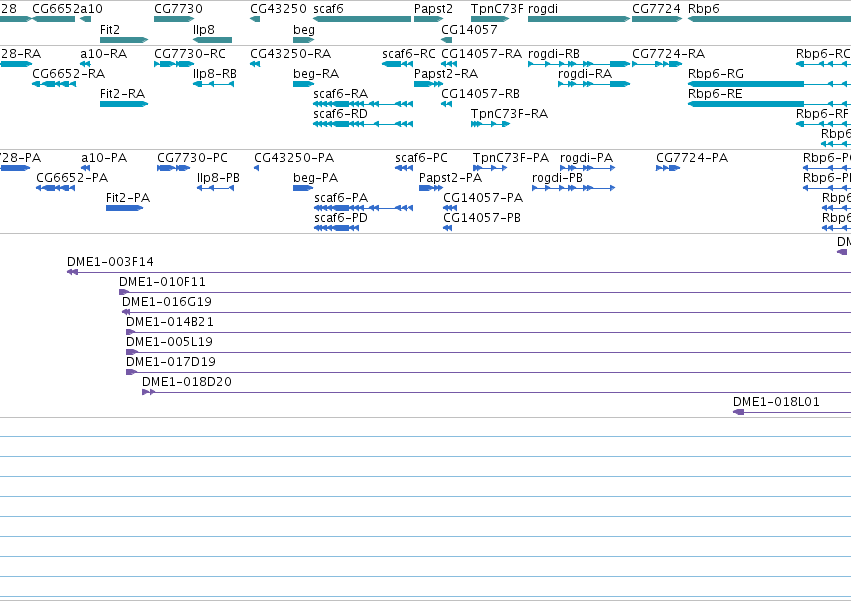851x601 pixels.
Task: Click protein CG7730-PC feature
Action: pos(173,168)
